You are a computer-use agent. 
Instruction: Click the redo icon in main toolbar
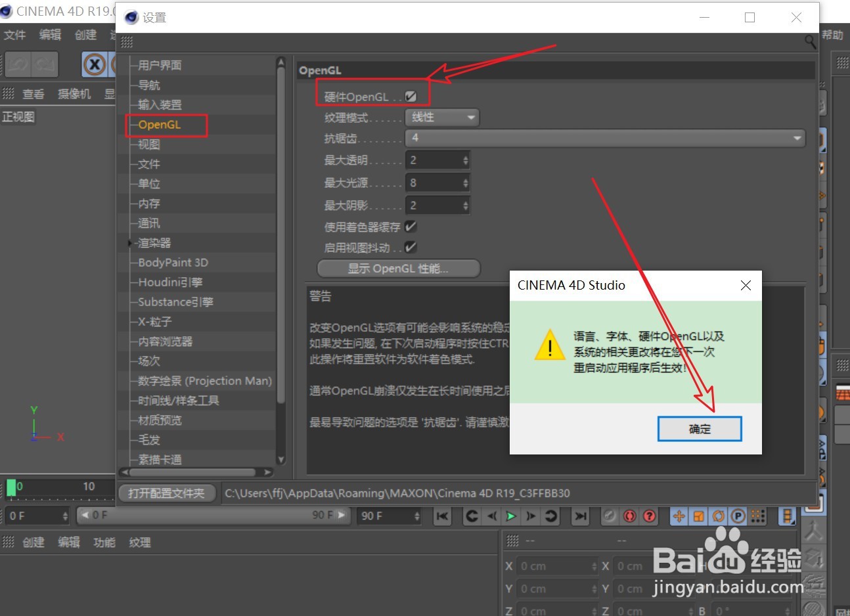45,64
